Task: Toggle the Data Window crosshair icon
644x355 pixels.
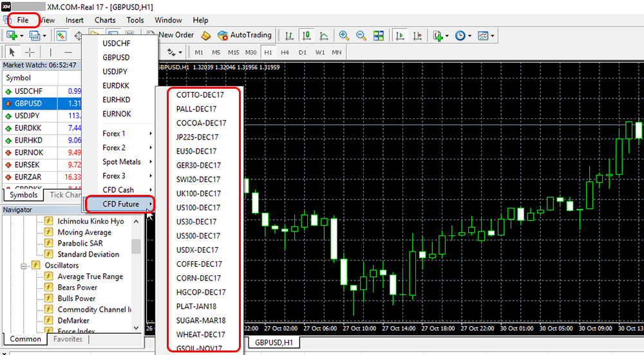Action: coord(78,35)
